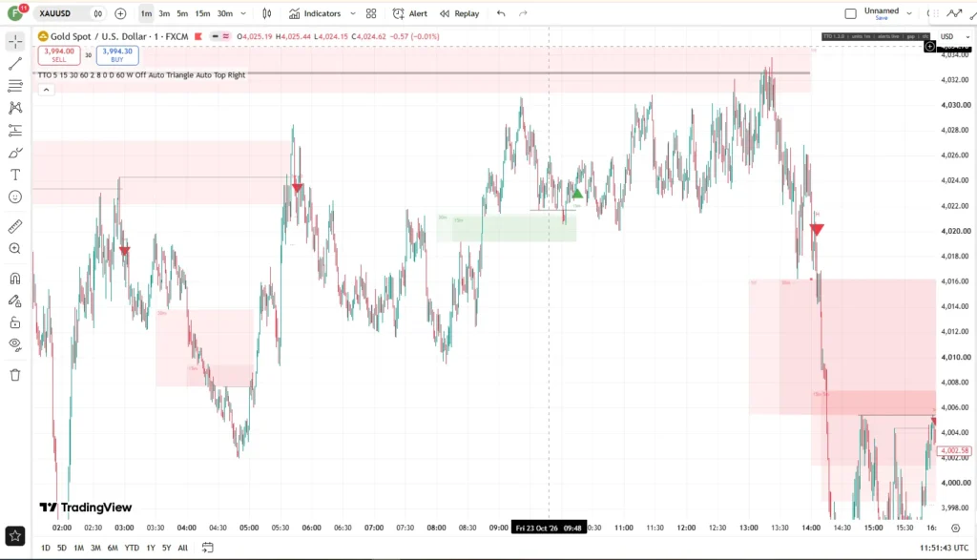
Task: Open the candlestick chart type selector
Action: [267, 13]
